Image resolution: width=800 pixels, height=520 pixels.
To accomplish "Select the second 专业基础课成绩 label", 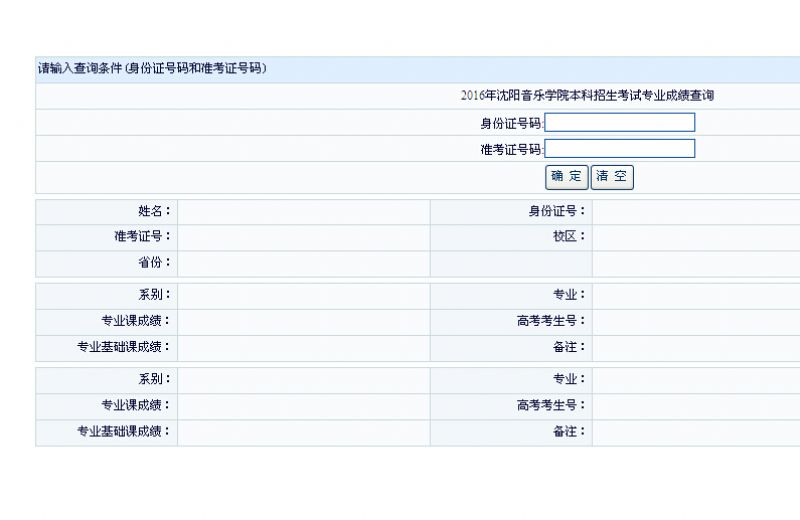I will tap(124, 432).
